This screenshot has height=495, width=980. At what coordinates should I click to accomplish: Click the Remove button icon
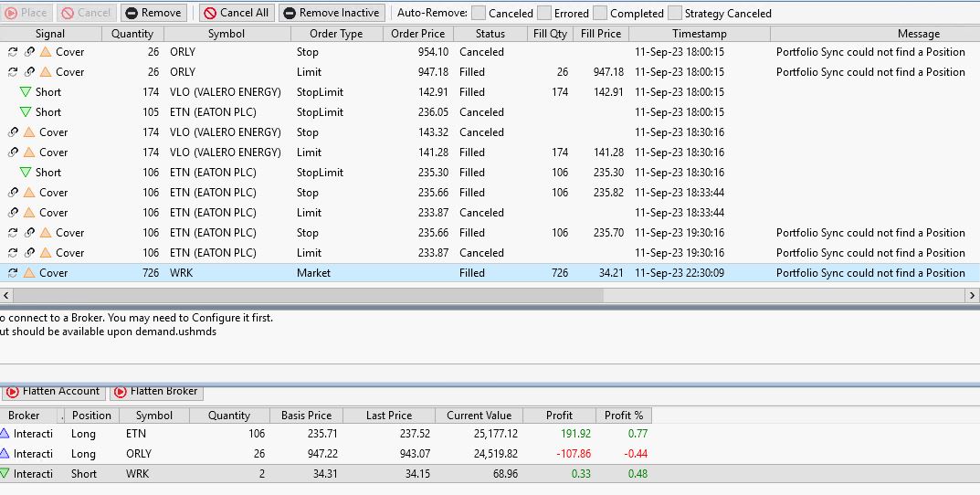pos(131,13)
